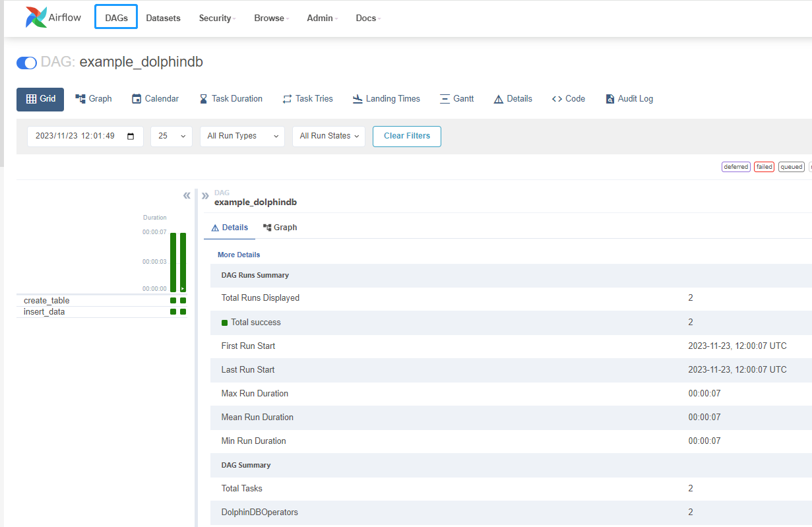The width and height of the screenshot is (812, 527).
Task: Click the example_dolphindb breadcrumb title
Action: click(x=255, y=202)
